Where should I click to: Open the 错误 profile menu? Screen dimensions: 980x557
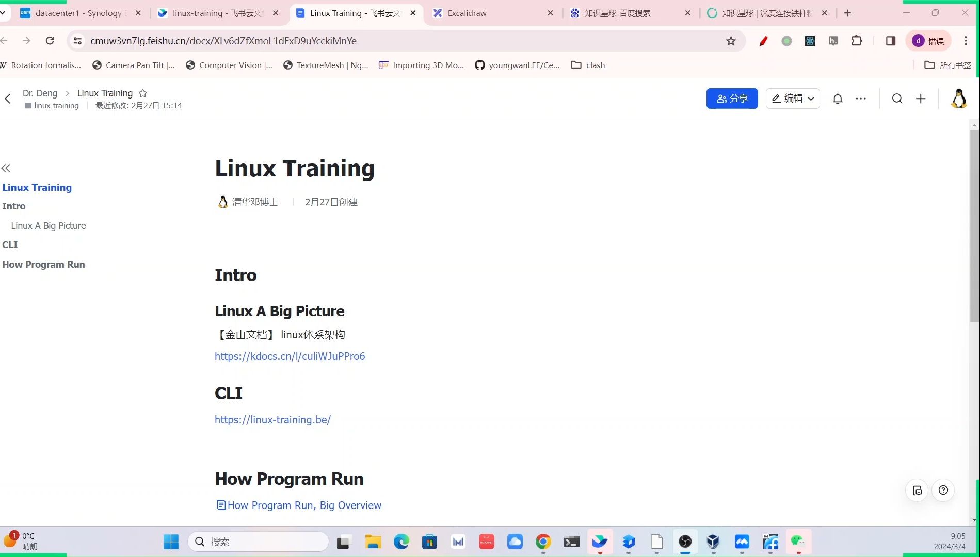(928, 41)
